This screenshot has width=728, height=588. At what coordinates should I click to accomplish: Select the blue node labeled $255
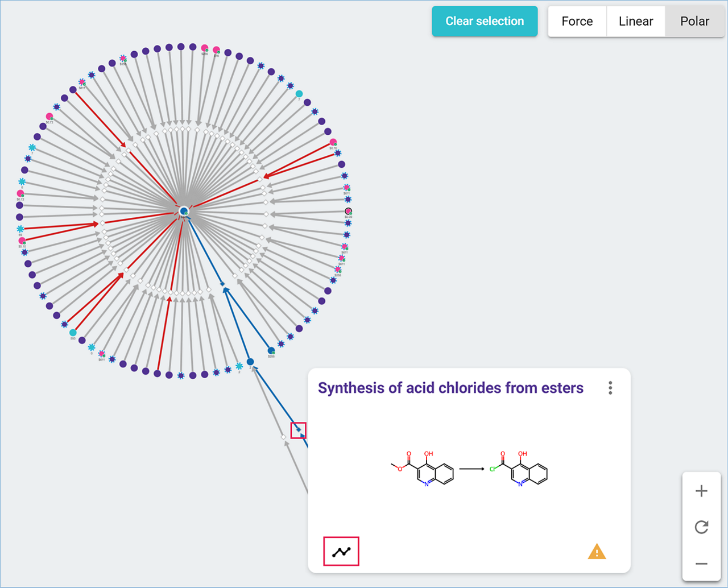(x=271, y=351)
